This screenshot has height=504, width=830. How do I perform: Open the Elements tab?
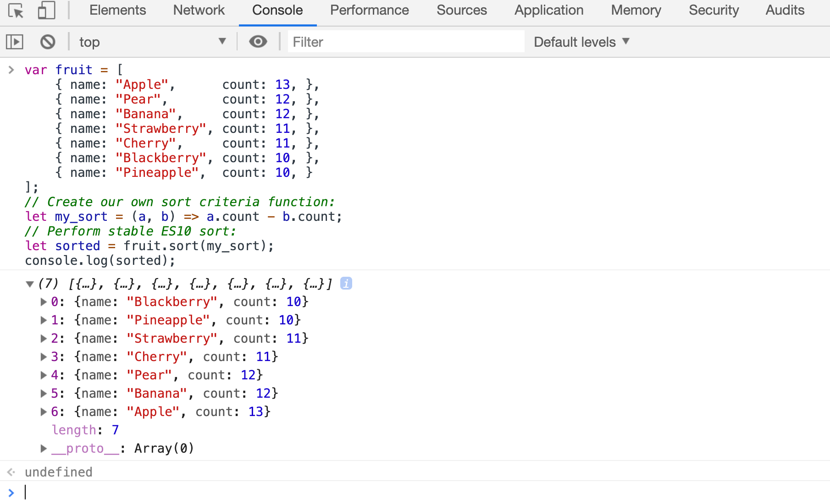117,10
